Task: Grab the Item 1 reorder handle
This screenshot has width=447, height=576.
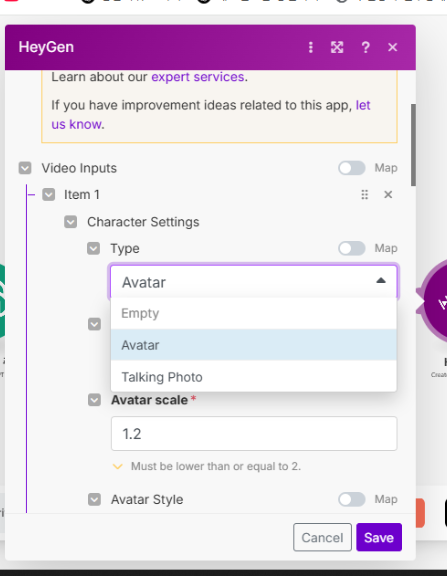Action: (x=364, y=195)
